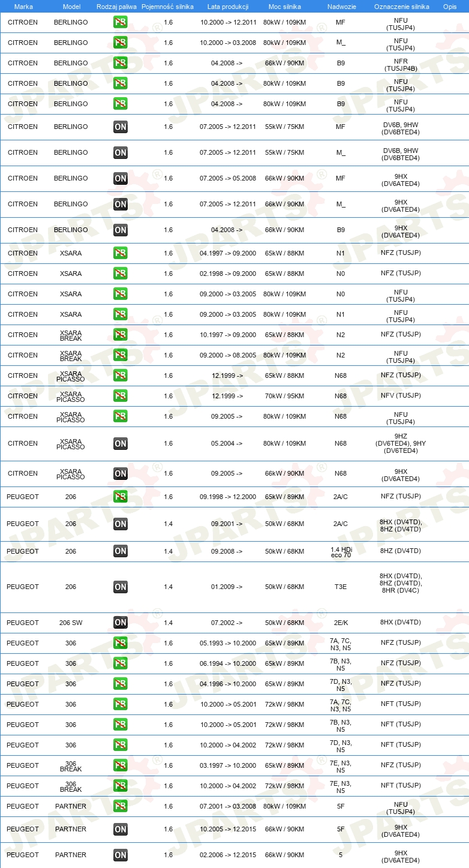Click the production date 07.2001 -> 03.2008
Viewport: 469px width, 868px height.
pyautogui.click(x=228, y=806)
